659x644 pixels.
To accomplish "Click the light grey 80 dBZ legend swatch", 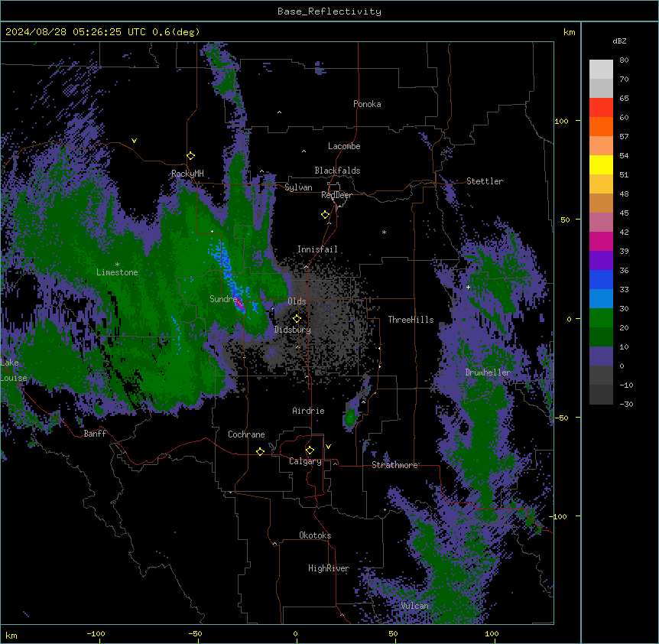I will [x=601, y=70].
